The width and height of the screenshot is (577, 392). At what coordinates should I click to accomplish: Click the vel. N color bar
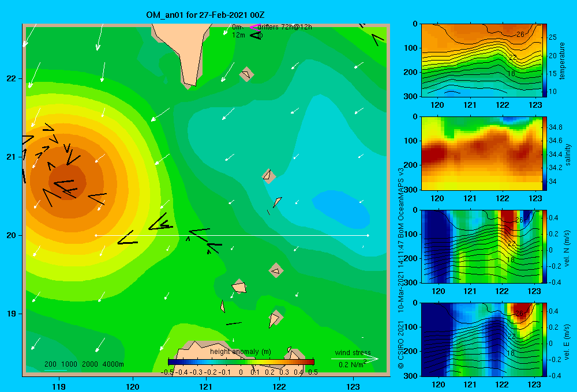coord(545,246)
